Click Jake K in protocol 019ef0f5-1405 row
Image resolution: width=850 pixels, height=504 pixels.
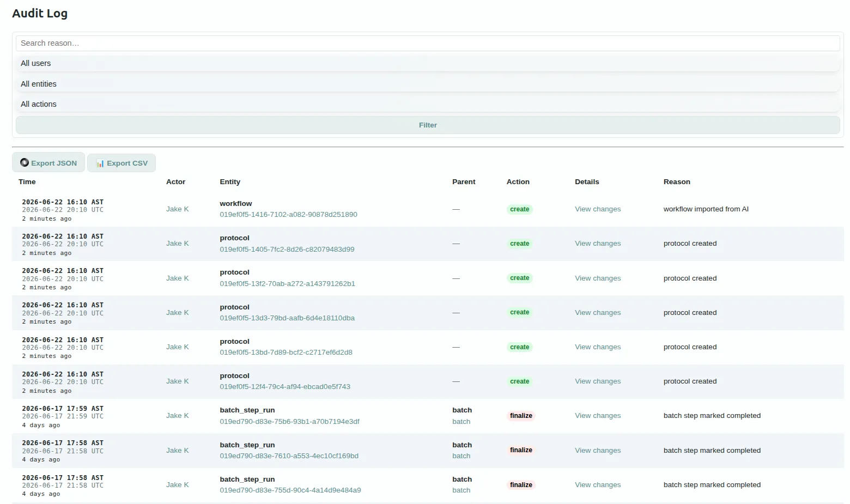click(x=178, y=244)
